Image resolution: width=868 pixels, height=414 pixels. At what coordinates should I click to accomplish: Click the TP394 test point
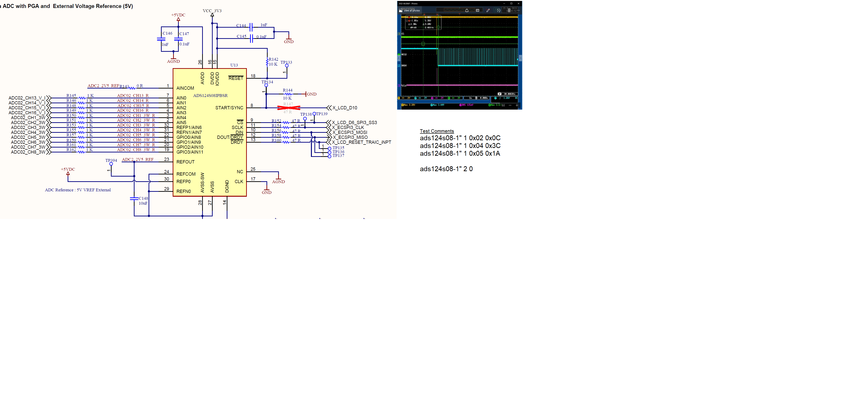(111, 163)
